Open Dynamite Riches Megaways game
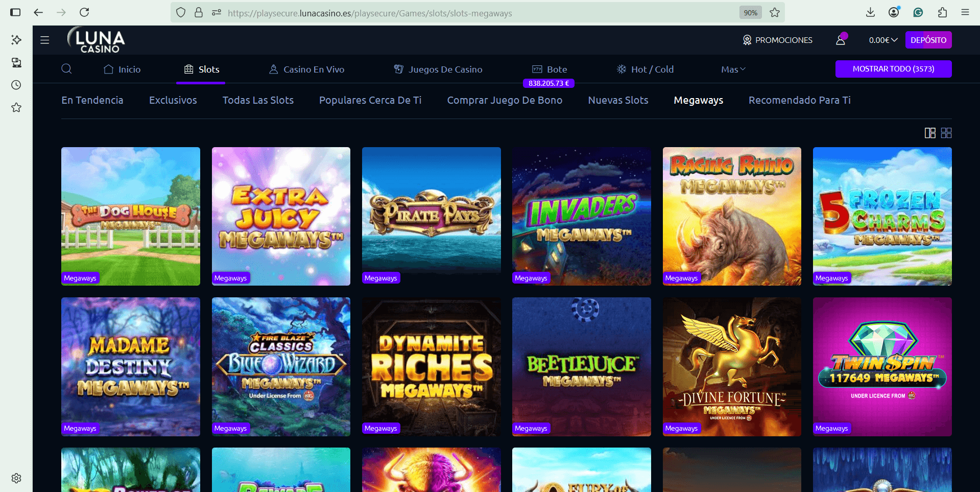 [432, 367]
